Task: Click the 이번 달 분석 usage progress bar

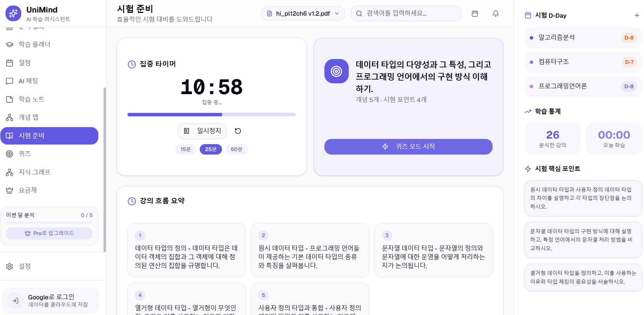Action: point(49,223)
